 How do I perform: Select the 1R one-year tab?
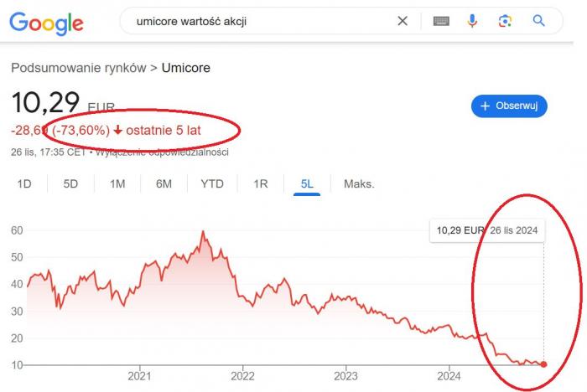(261, 183)
